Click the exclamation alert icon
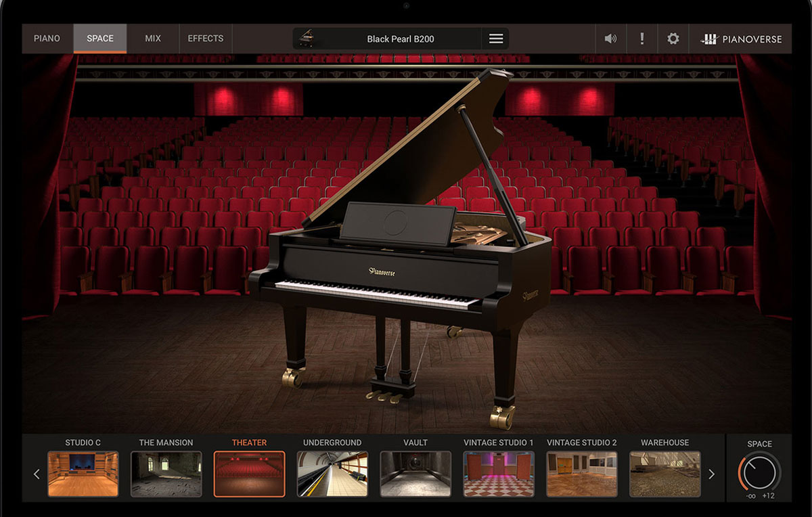 [641, 39]
